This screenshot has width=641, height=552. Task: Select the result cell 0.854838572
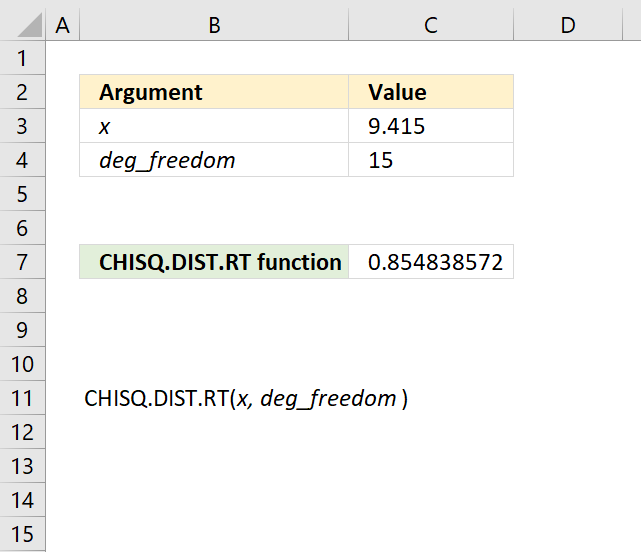pyautogui.click(x=431, y=262)
